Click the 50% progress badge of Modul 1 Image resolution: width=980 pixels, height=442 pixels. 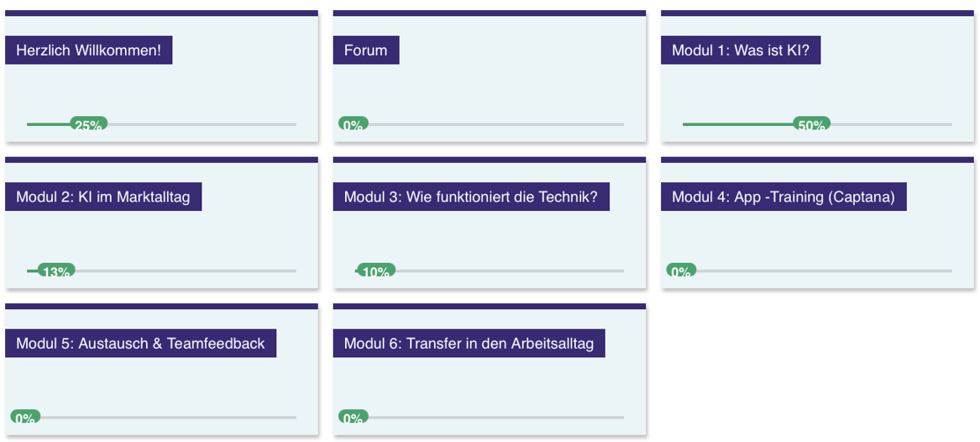pyautogui.click(x=811, y=124)
